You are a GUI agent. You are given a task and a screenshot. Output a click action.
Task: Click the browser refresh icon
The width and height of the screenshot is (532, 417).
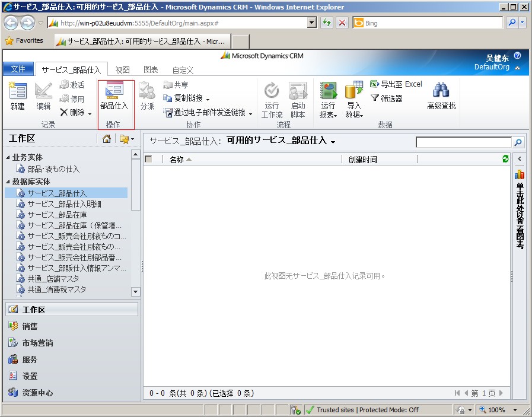coord(327,23)
